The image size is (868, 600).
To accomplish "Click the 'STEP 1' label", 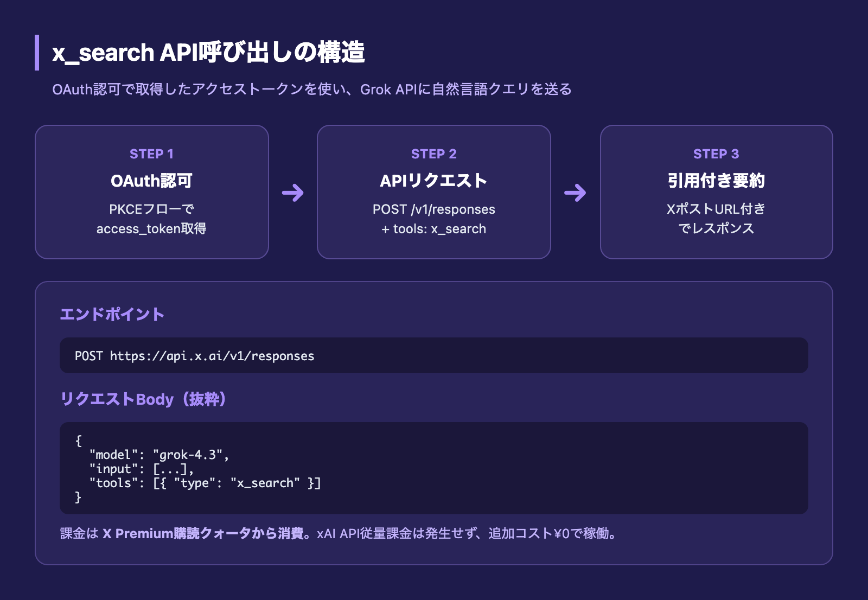I will coord(151,154).
